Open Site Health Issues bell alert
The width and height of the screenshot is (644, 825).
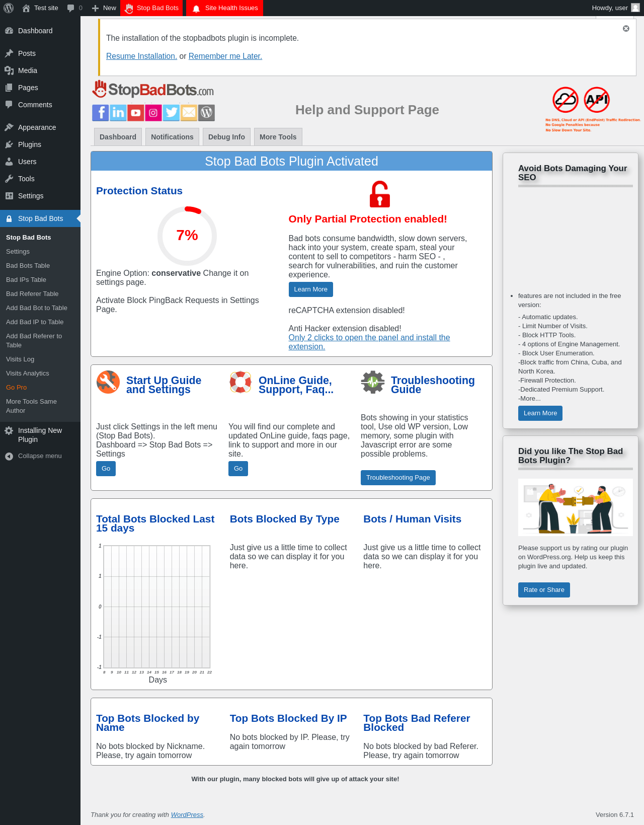[x=225, y=8]
